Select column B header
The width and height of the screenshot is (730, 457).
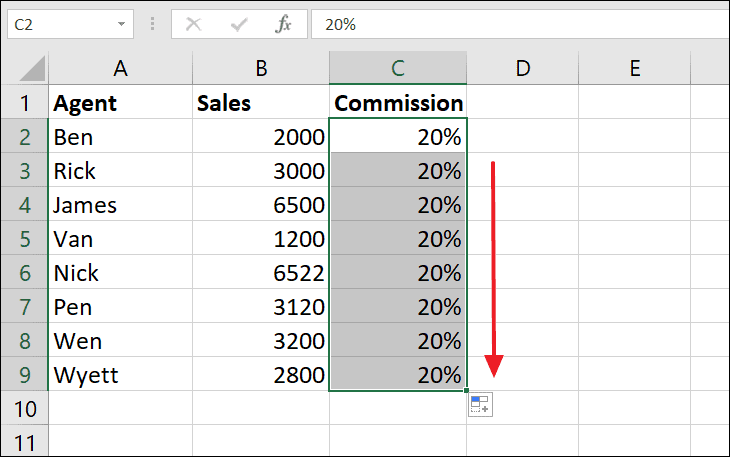pos(260,68)
